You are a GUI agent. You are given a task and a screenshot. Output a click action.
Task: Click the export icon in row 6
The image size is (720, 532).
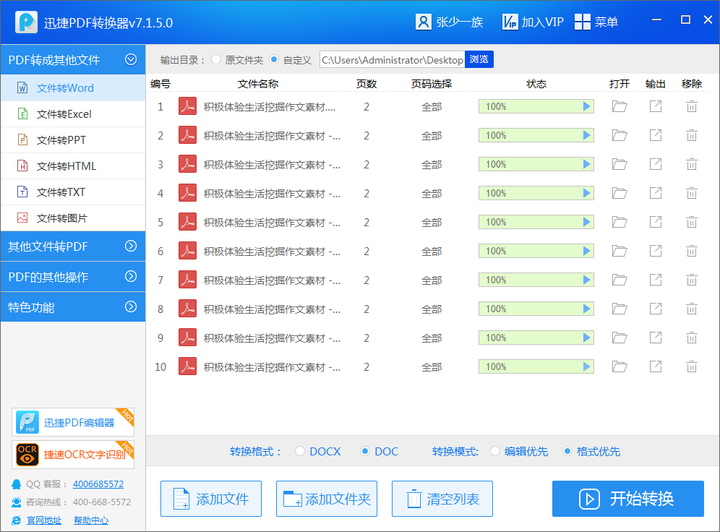pyautogui.click(x=656, y=251)
